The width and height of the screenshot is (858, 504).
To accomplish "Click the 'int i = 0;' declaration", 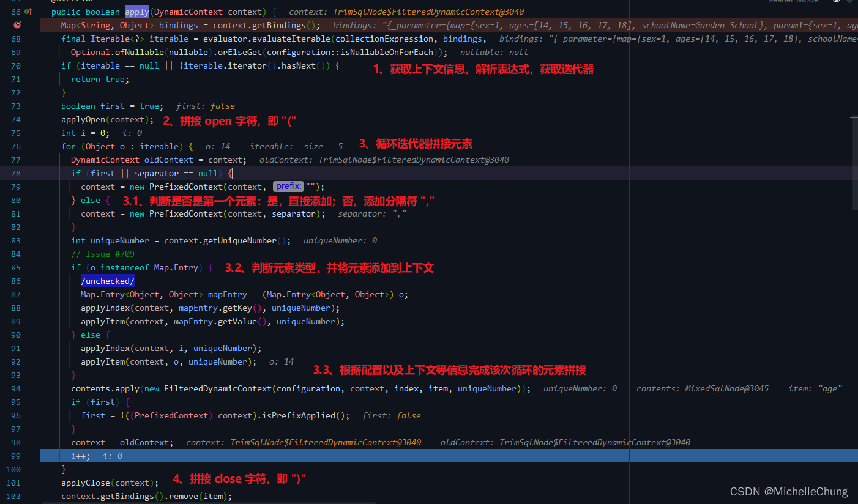I will tap(86, 133).
